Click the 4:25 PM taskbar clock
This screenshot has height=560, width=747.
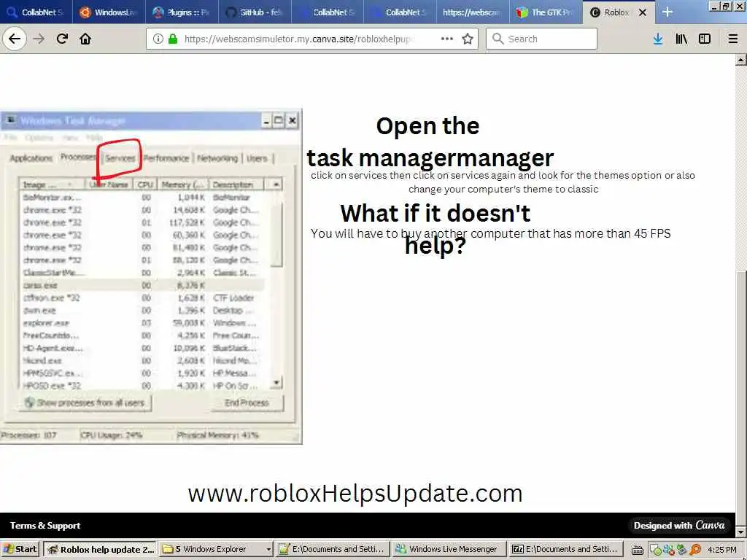[721, 550]
